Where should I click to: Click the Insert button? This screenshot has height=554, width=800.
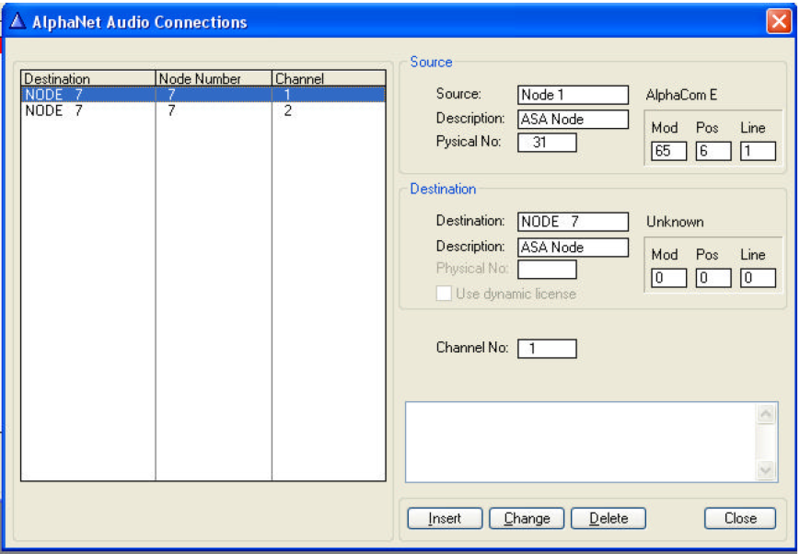(x=445, y=518)
